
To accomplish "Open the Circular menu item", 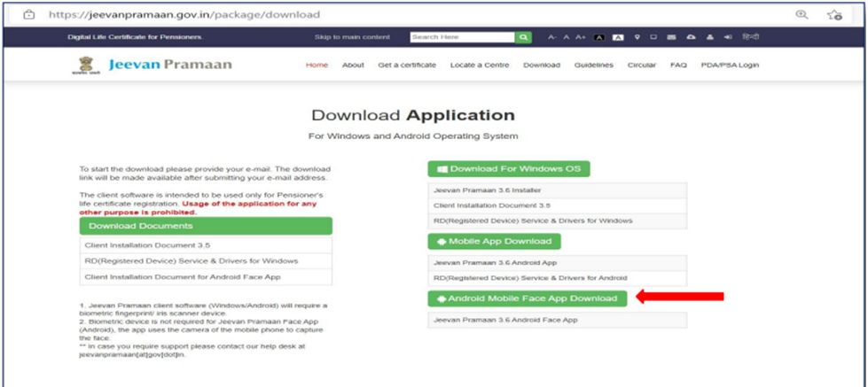I will point(642,65).
